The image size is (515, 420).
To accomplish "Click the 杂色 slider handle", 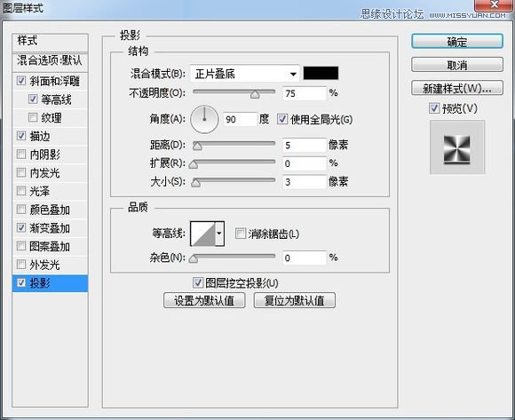I will tap(194, 258).
